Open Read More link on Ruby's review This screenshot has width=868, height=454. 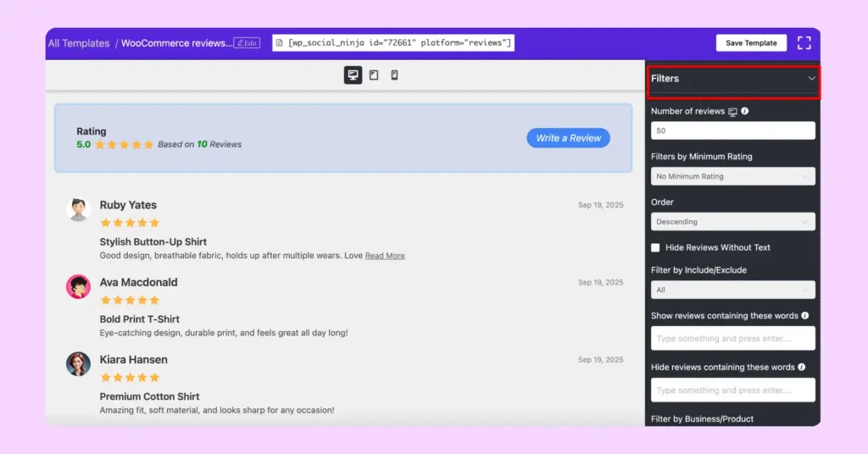point(385,256)
